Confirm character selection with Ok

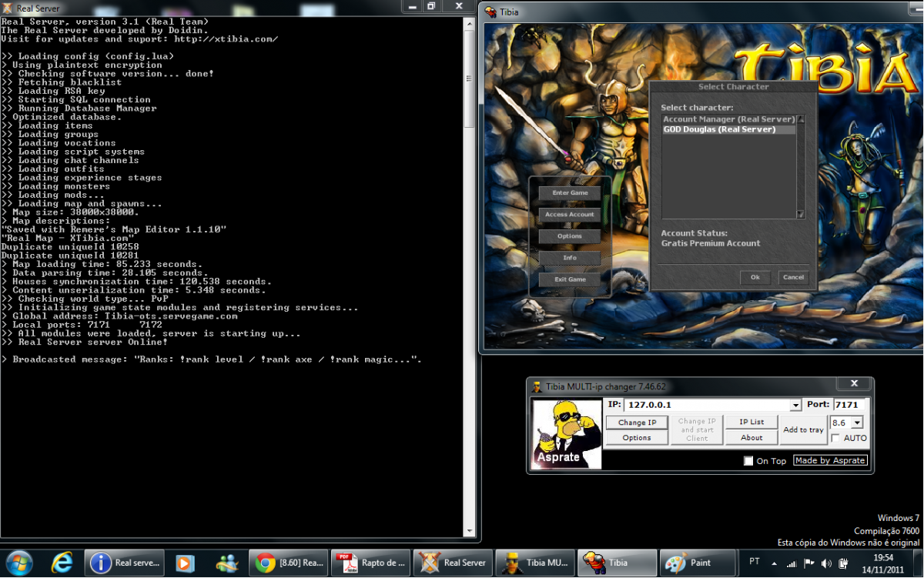pyautogui.click(x=755, y=277)
